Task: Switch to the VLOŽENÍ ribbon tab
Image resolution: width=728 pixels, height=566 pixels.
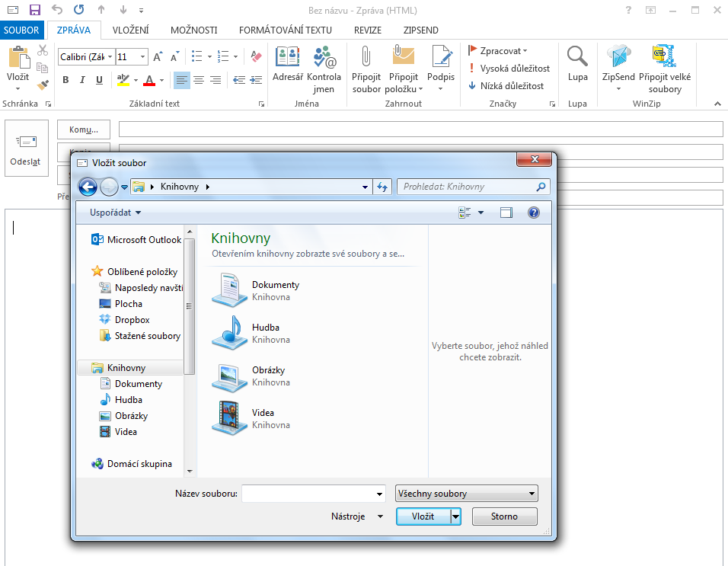Action: [130, 30]
